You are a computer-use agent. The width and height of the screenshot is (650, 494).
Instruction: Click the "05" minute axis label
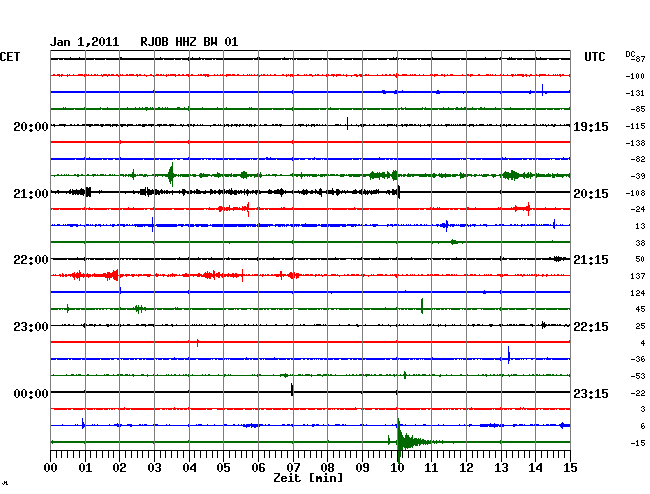223,468
